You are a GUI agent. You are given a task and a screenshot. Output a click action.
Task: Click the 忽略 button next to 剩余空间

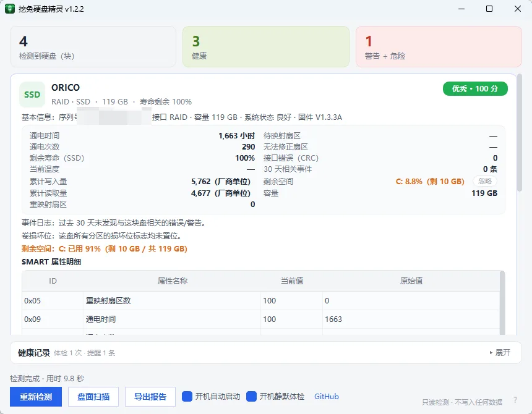click(x=485, y=181)
